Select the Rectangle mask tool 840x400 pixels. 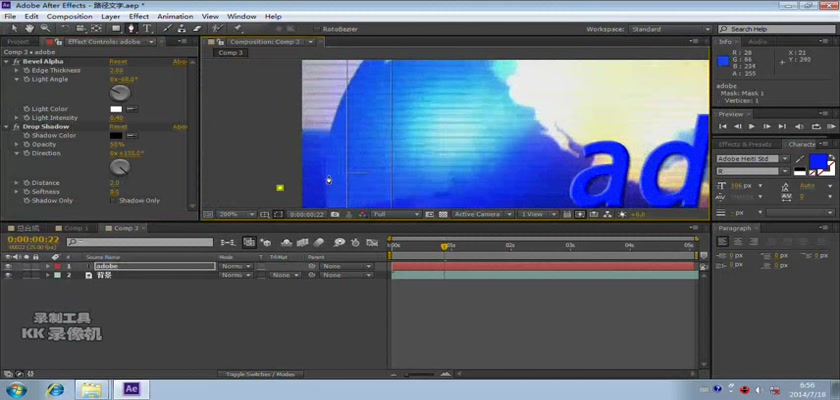point(116,28)
